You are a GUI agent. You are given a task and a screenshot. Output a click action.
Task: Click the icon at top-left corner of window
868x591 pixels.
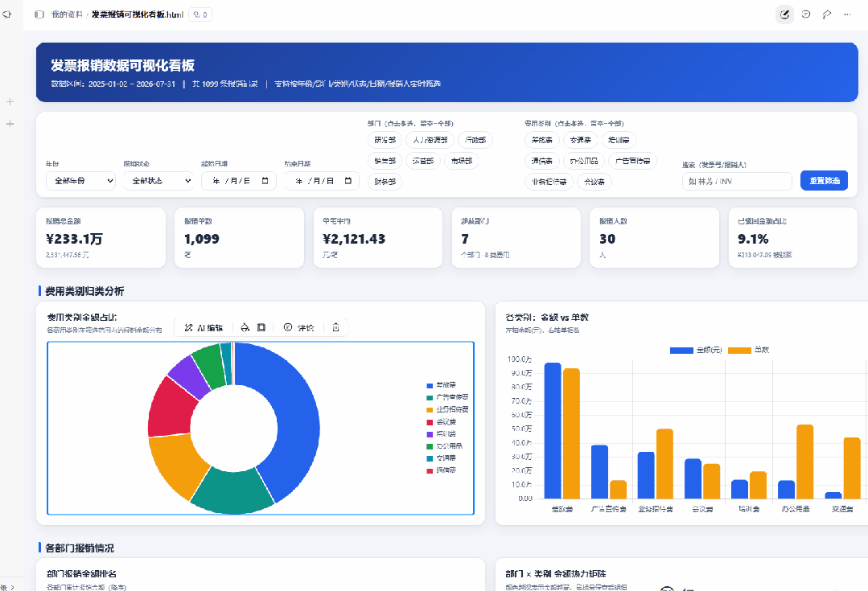tap(7, 14)
